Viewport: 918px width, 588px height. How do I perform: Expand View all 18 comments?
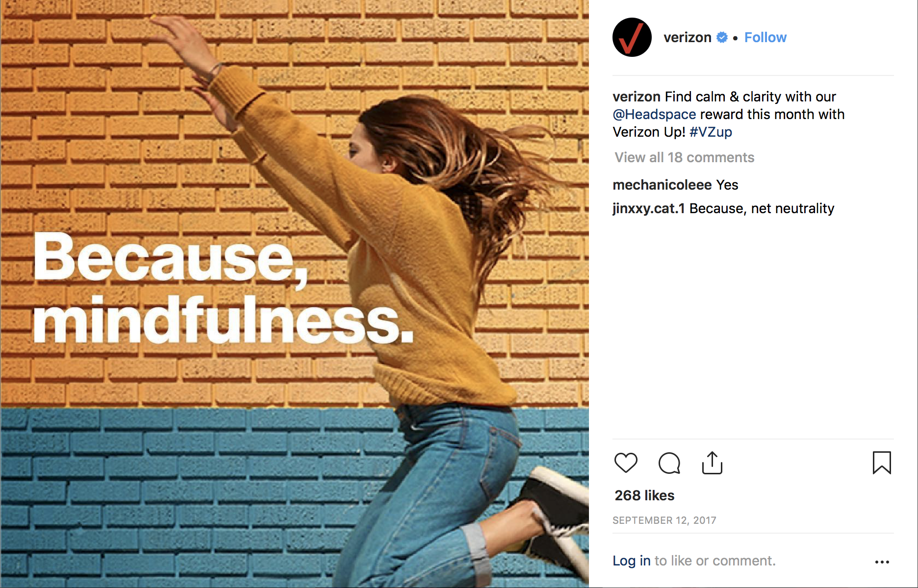point(684,157)
